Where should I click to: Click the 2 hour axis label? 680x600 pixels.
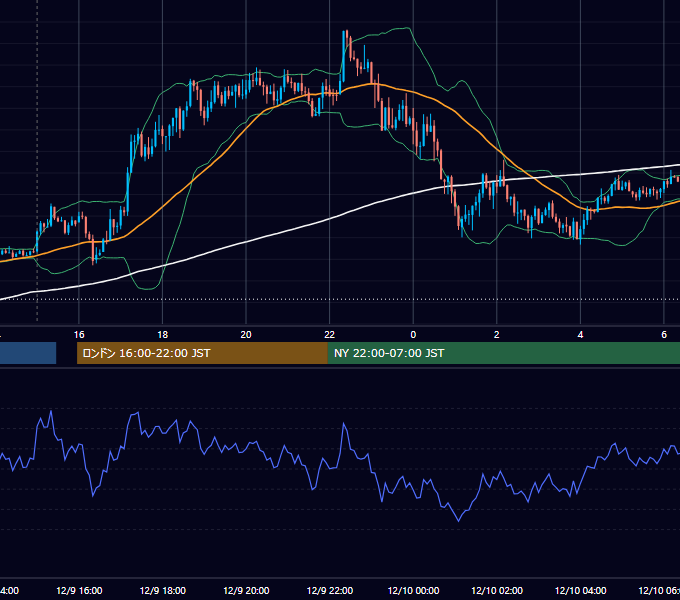coord(497,335)
